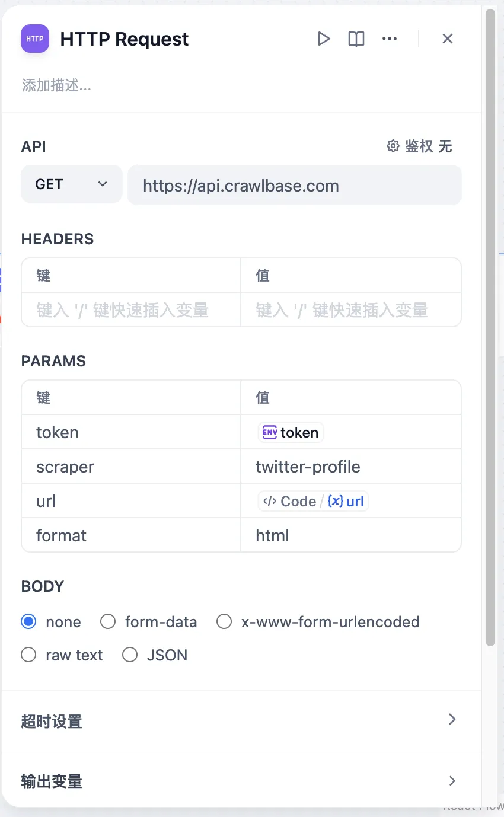Run the HTTP Request node
The height and width of the screenshot is (817, 504).
(324, 39)
